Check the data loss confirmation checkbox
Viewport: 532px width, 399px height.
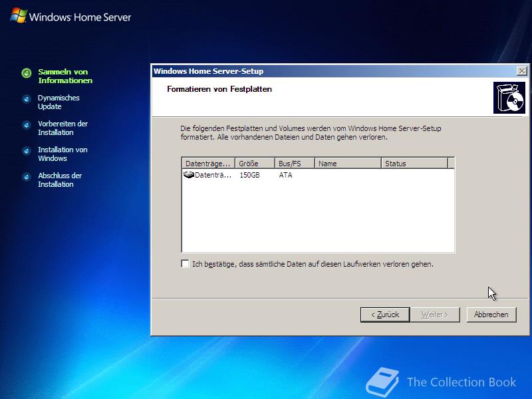tap(186, 263)
